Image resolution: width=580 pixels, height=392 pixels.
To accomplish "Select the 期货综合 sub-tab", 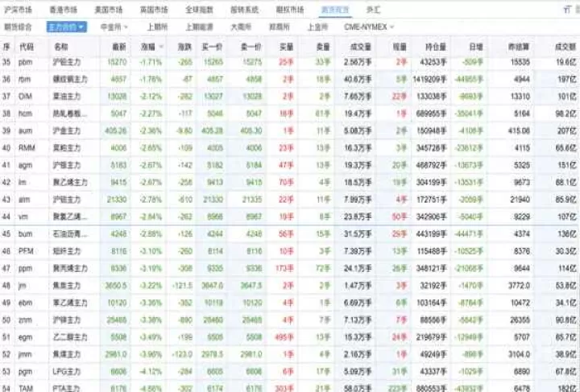I will pos(18,27).
